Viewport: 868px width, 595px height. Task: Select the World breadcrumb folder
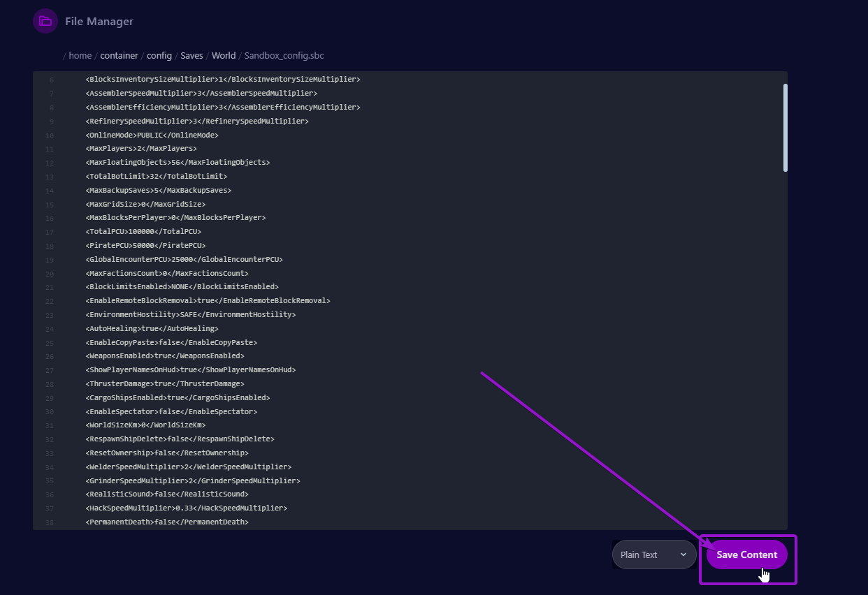point(224,55)
